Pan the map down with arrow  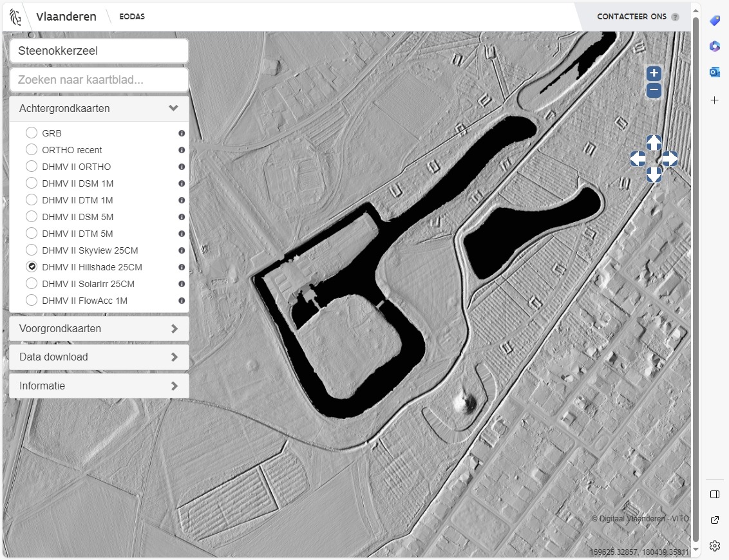[654, 174]
